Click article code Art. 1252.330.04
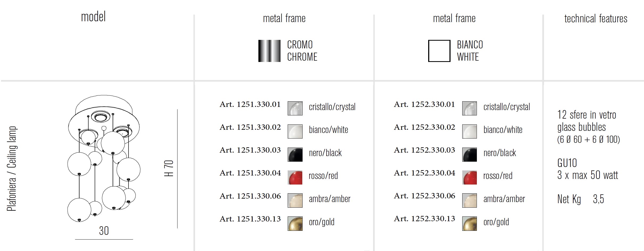Screen dimensions: 644x251 (424, 173)
